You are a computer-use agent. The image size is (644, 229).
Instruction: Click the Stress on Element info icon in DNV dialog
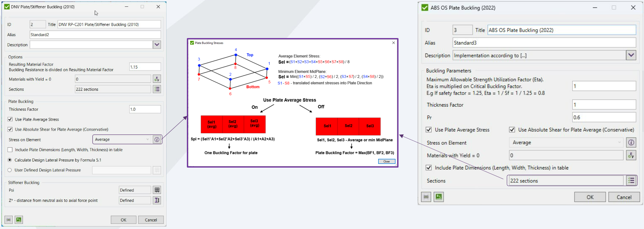[x=157, y=139]
